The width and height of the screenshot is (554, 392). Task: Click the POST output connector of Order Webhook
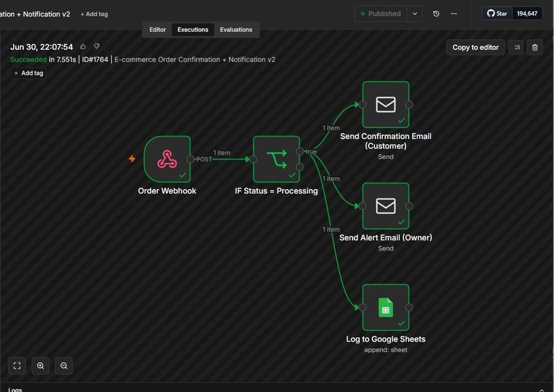point(190,159)
